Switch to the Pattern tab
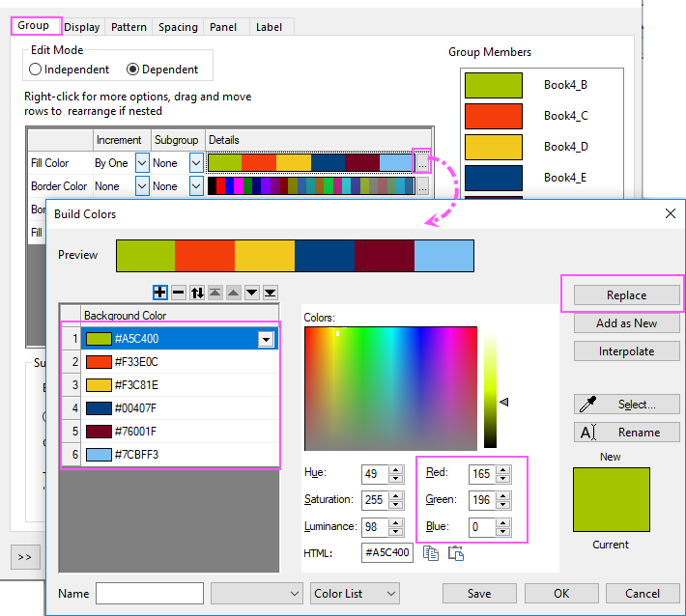686x616 pixels. coord(129,27)
